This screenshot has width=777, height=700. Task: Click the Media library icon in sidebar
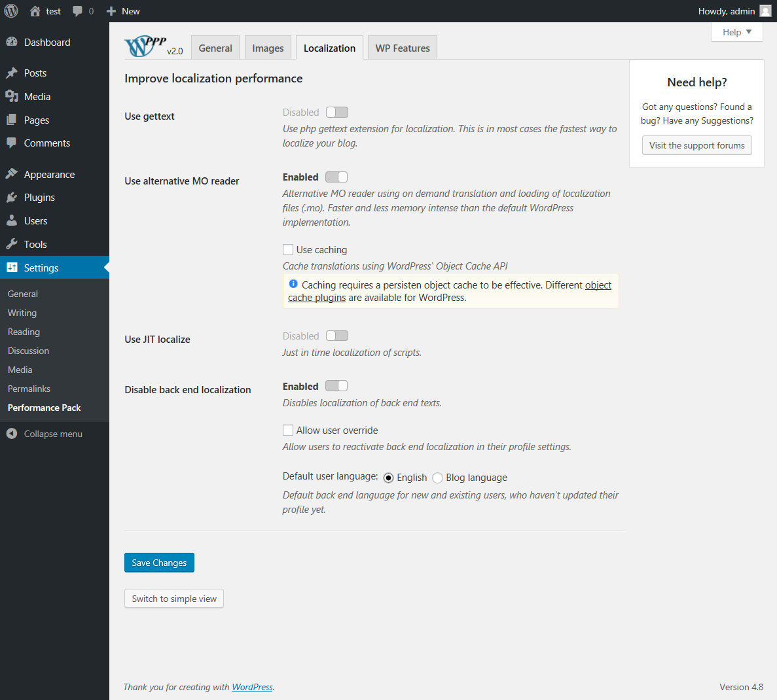tap(12, 96)
